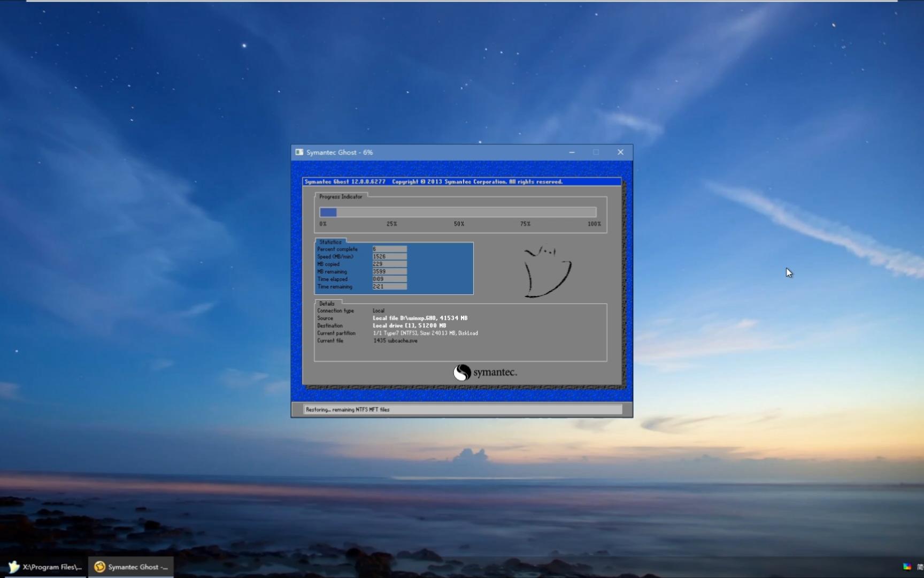Viewport: 924px width, 578px height.
Task: Click the disabled maximize button of Ghost window
Action: (596, 153)
